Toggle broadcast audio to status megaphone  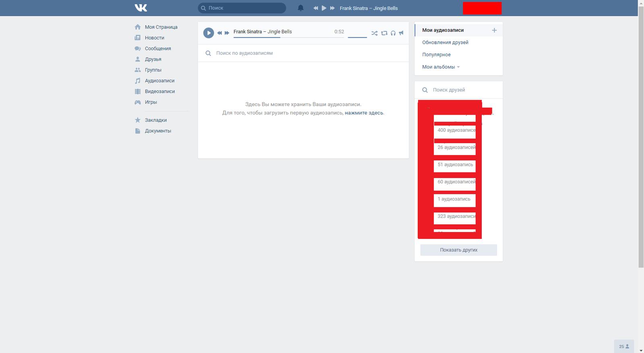tap(401, 33)
